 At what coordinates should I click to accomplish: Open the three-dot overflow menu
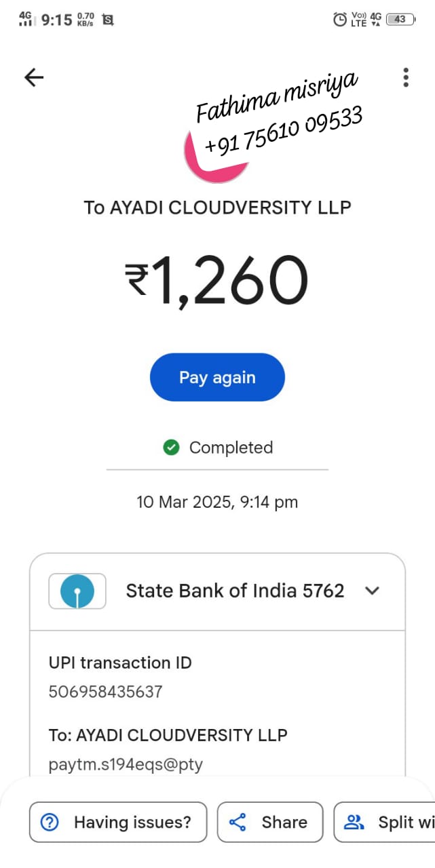406,77
